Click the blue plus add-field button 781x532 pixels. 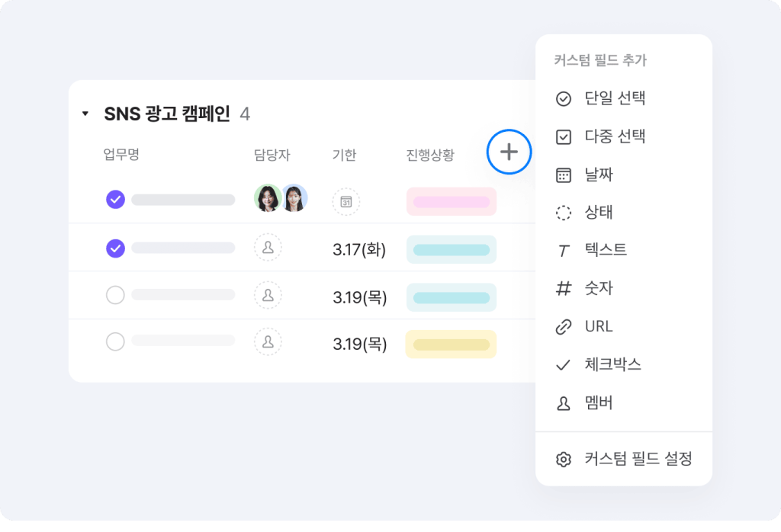(x=509, y=152)
